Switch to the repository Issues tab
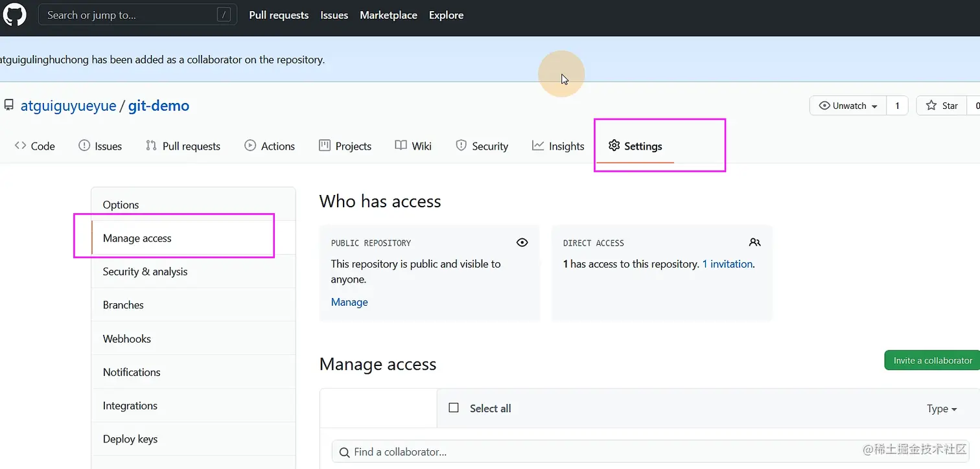 100,146
